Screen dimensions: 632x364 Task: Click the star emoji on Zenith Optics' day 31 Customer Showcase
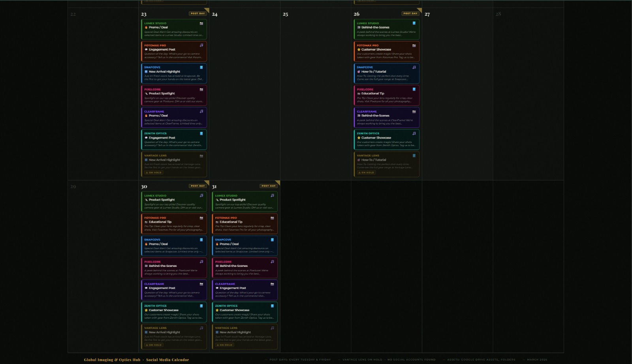pyautogui.click(x=217, y=310)
